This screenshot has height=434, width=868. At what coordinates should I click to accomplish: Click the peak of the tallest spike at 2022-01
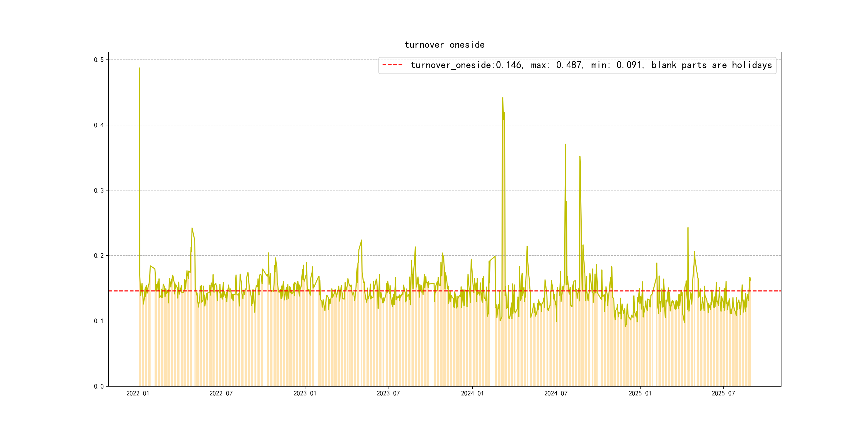(139, 68)
